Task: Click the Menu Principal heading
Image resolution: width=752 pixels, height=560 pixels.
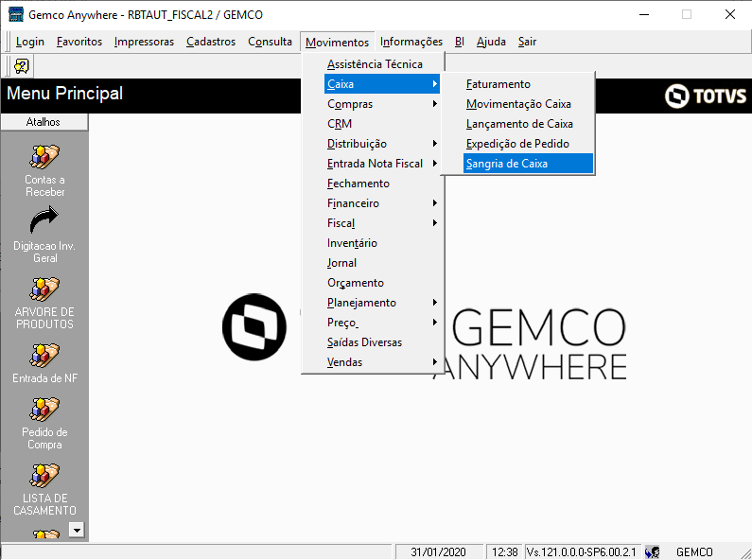Action: click(x=64, y=93)
